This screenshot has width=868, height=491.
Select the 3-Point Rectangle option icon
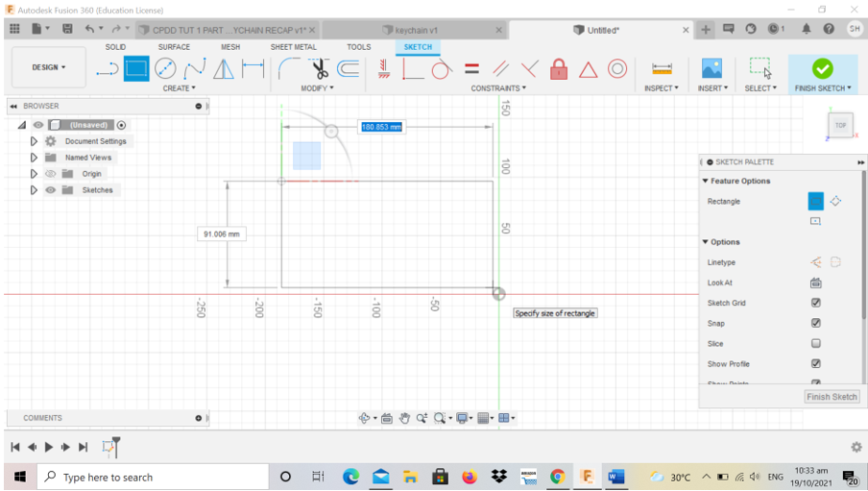(x=835, y=201)
